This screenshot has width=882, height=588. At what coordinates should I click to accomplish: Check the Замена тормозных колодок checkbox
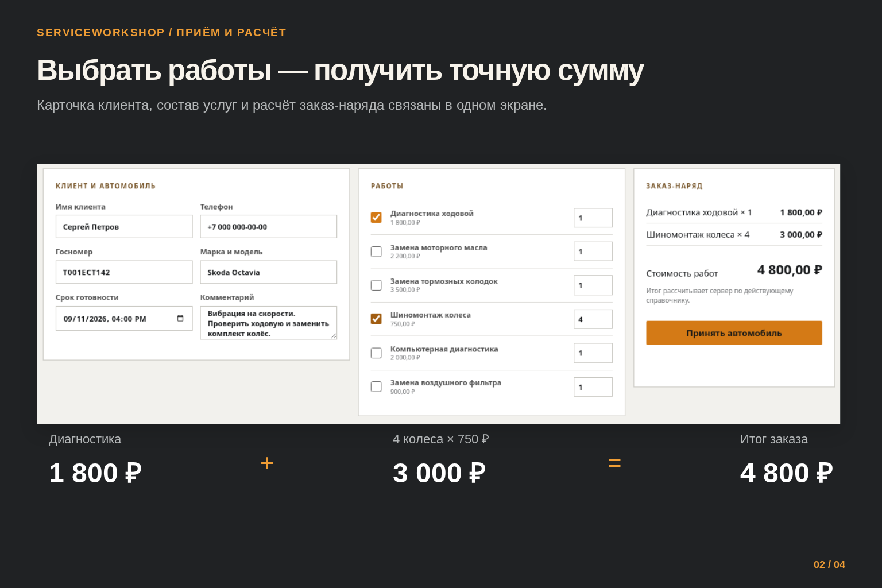376,285
